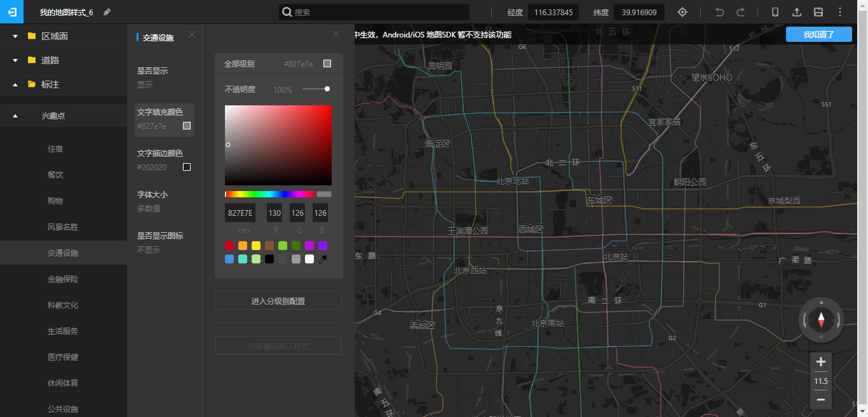Close the color picker panel
The width and height of the screenshot is (868, 417).
pyautogui.click(x=336, y=34)
